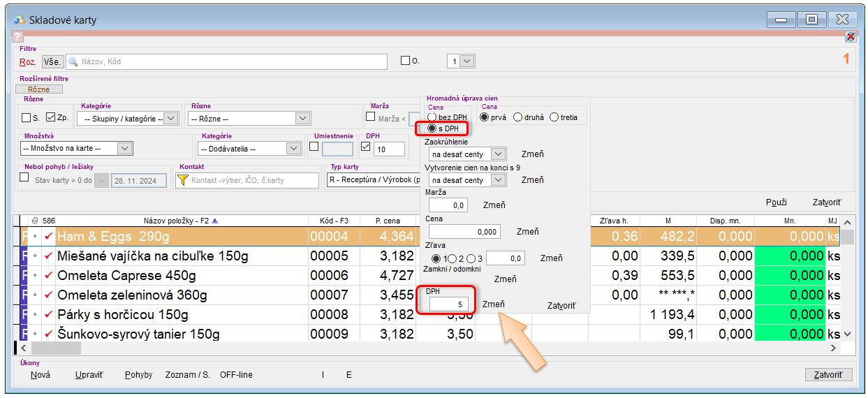868x398 pixels.
Task: Open the Zaokrúhlenie rounding dropdown
Action: pyautogui.click(x=498, y=154)
